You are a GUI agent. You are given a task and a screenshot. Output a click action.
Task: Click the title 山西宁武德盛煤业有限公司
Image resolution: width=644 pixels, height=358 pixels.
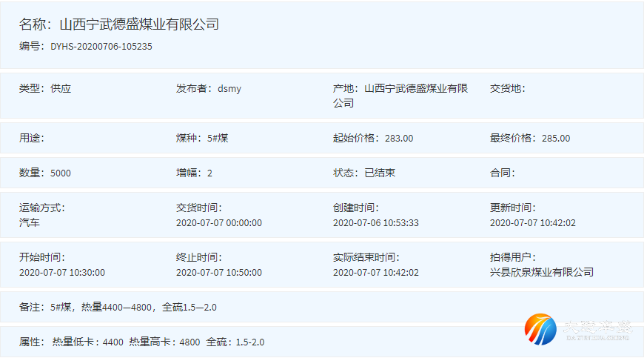138,24
